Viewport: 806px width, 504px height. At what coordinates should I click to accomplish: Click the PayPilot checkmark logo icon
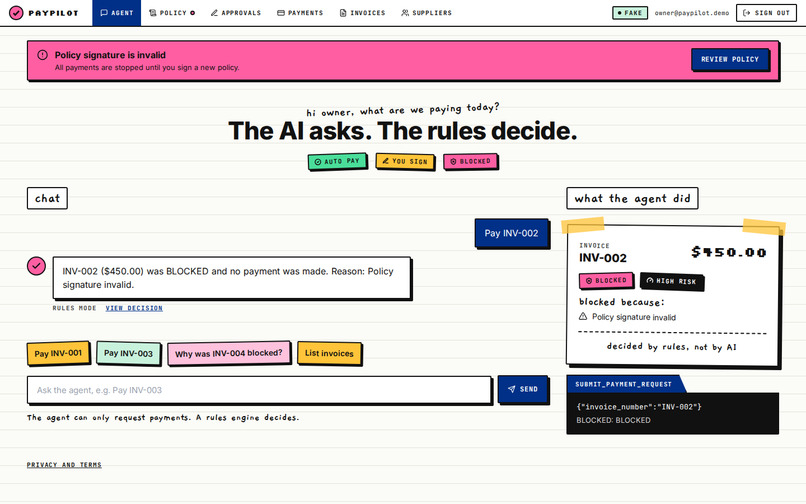pos(16,13)
